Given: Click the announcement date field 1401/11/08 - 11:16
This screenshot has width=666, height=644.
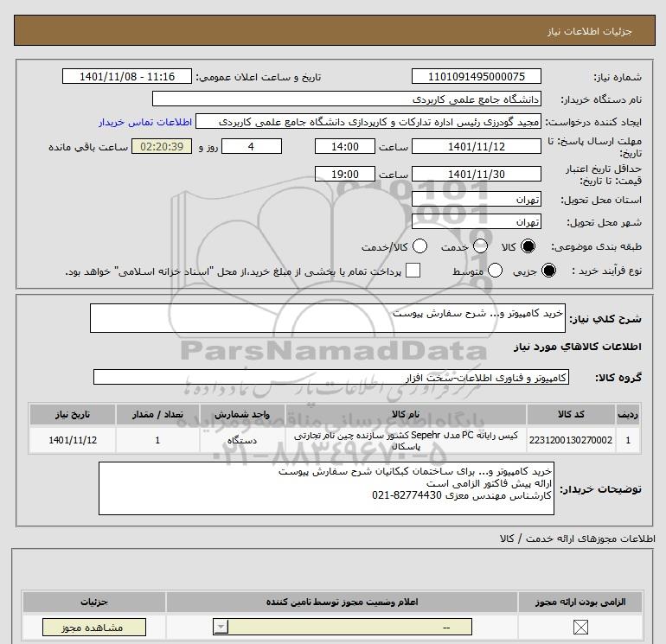Looking at the screenshot, I should pyautogui.click(x=127, y=76).
